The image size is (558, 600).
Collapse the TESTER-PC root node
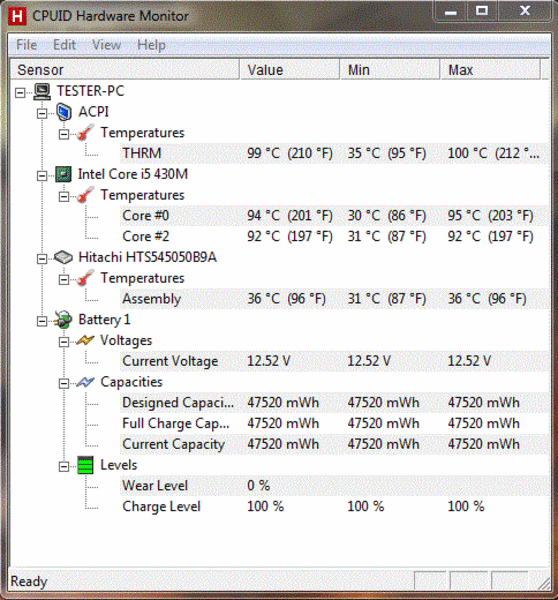20,93
